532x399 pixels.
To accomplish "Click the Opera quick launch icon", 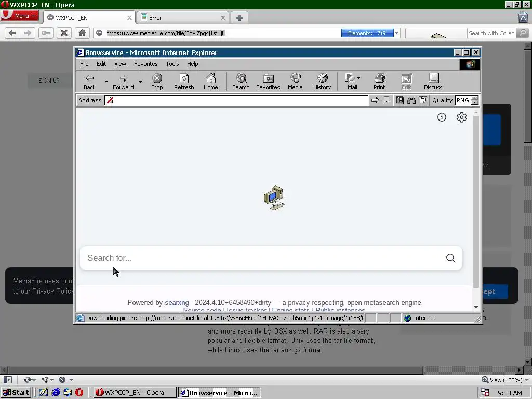I will (x=79, y=393).
